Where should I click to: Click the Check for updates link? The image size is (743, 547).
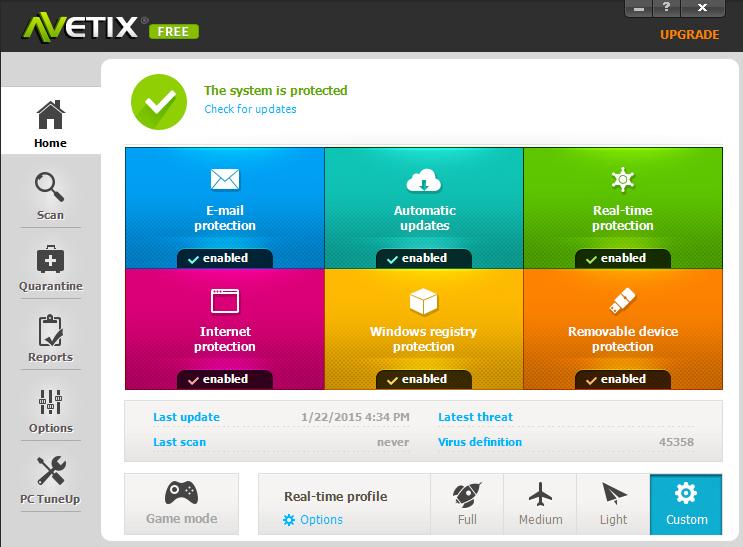point(250,109)
